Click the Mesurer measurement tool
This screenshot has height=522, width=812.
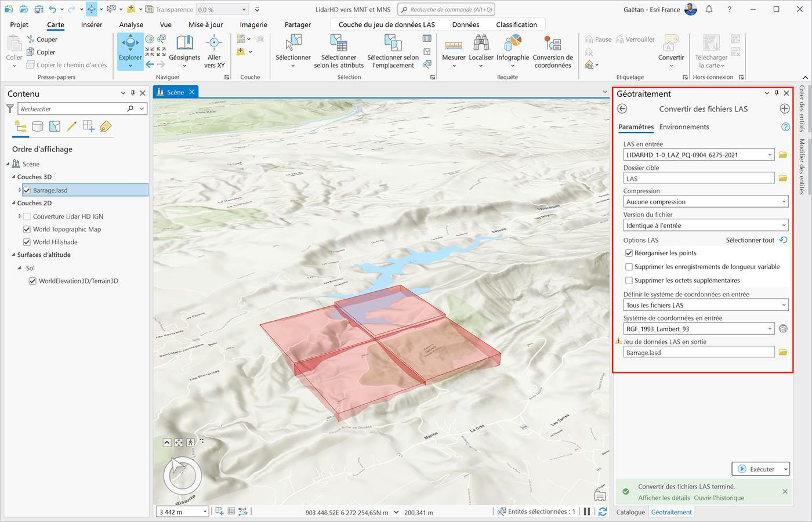(x=454, y=51)
